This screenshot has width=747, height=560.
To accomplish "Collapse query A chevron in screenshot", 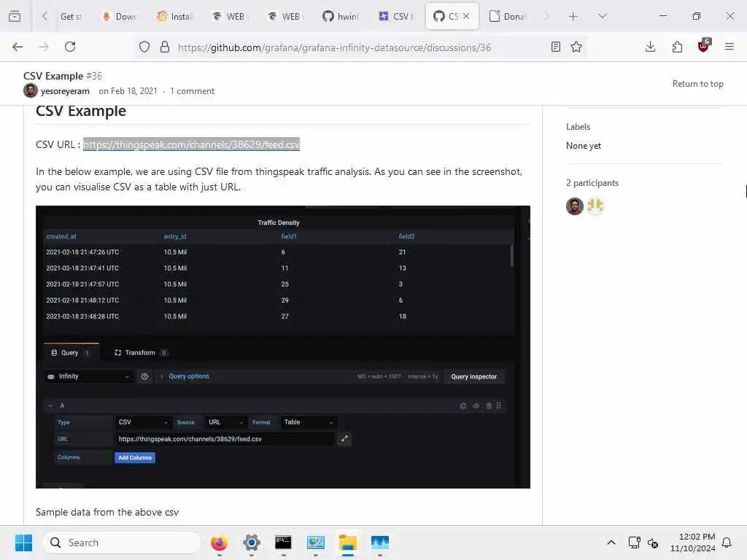I will [x=50, y=405].
